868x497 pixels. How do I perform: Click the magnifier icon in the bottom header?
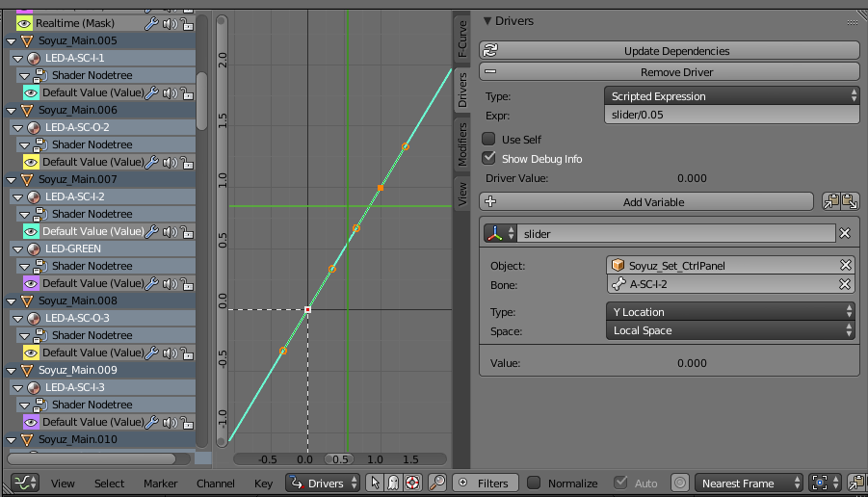(x=436, y=483)
